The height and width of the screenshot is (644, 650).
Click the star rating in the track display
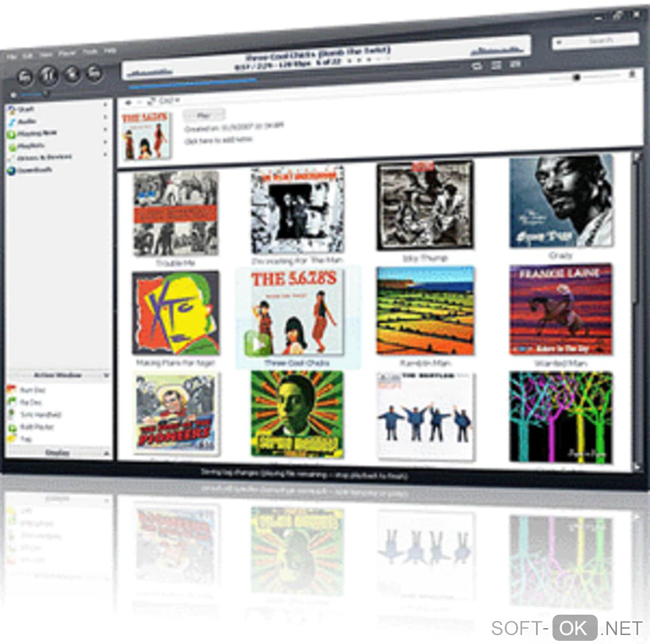pos(368,60)
